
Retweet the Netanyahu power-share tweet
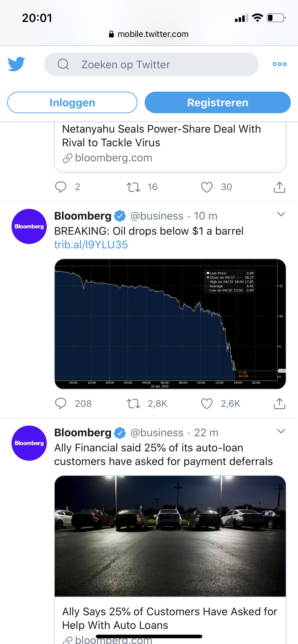(x=134, y=187)
